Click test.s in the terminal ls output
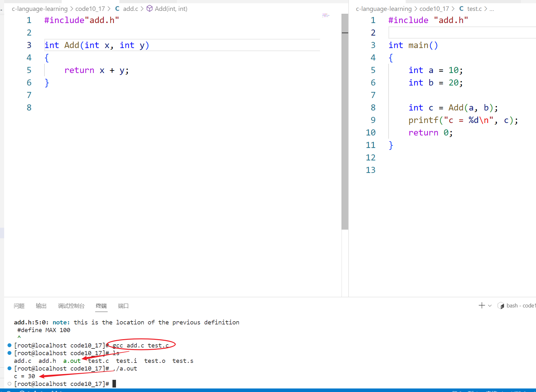The image size is (536, 392). point(183,361)
